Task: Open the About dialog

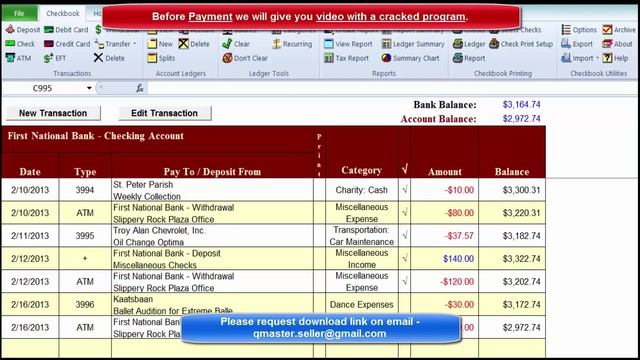Action: click(617, 44)
